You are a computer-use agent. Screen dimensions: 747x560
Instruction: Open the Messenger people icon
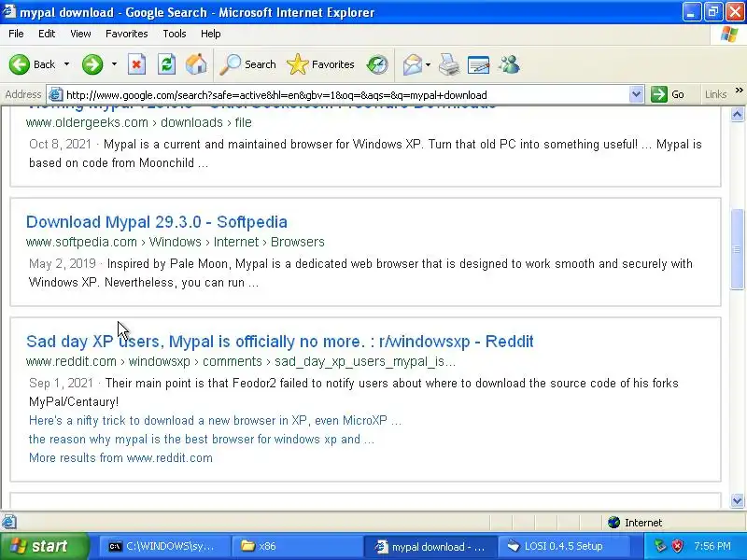tap(509, 64)
